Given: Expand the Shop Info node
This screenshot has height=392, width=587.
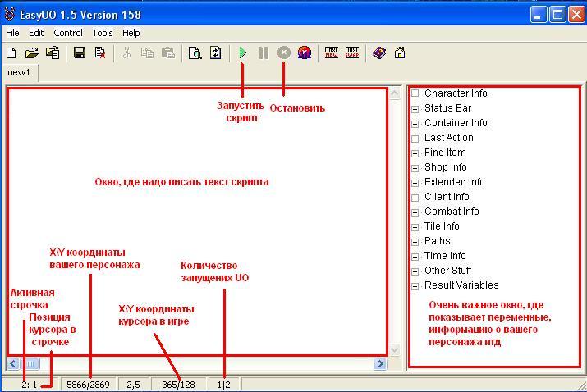Looking at the screenshot, I should (x=415, y=168).
